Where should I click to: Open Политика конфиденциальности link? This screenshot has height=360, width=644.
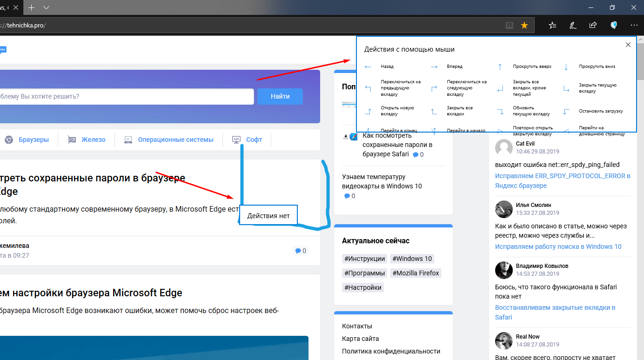tap(391, 351)
